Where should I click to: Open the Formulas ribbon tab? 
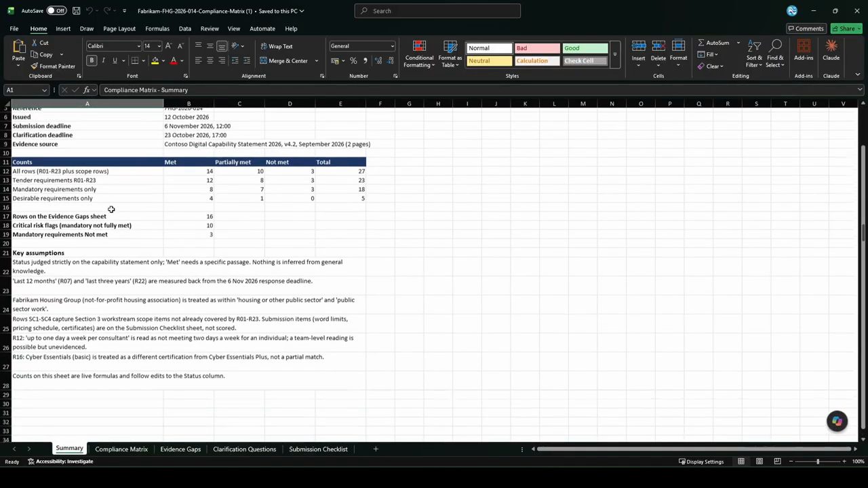point(157,28)
